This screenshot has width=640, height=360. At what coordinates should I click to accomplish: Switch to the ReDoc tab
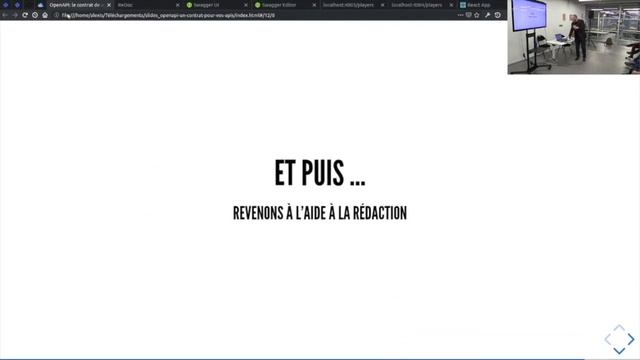[147, 5]
